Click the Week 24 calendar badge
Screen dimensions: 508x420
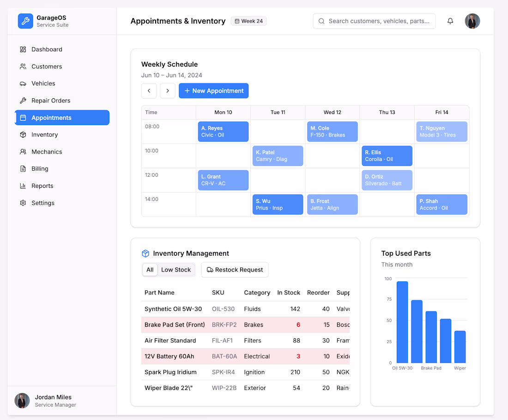pyautogui.click(x=249, y=21)
